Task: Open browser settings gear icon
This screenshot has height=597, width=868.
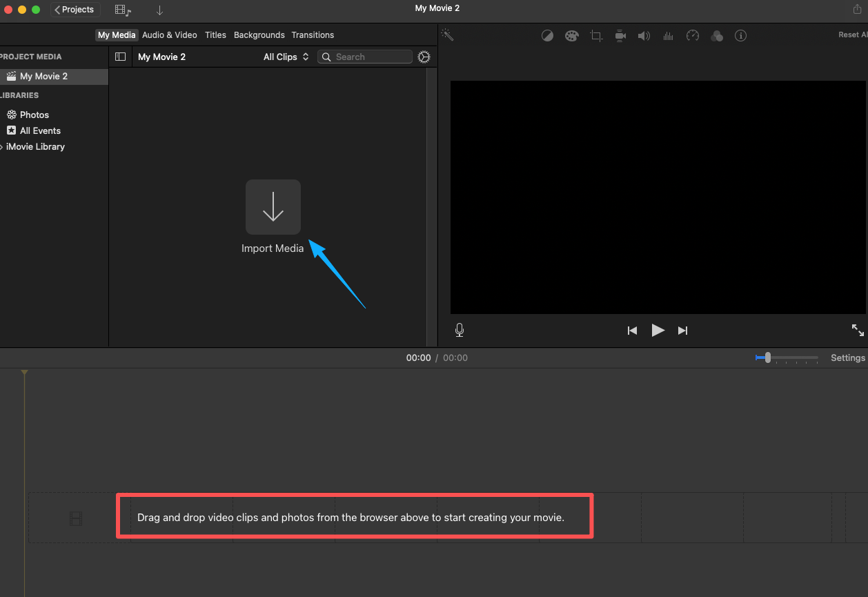Action: click(x=424, y=57)
